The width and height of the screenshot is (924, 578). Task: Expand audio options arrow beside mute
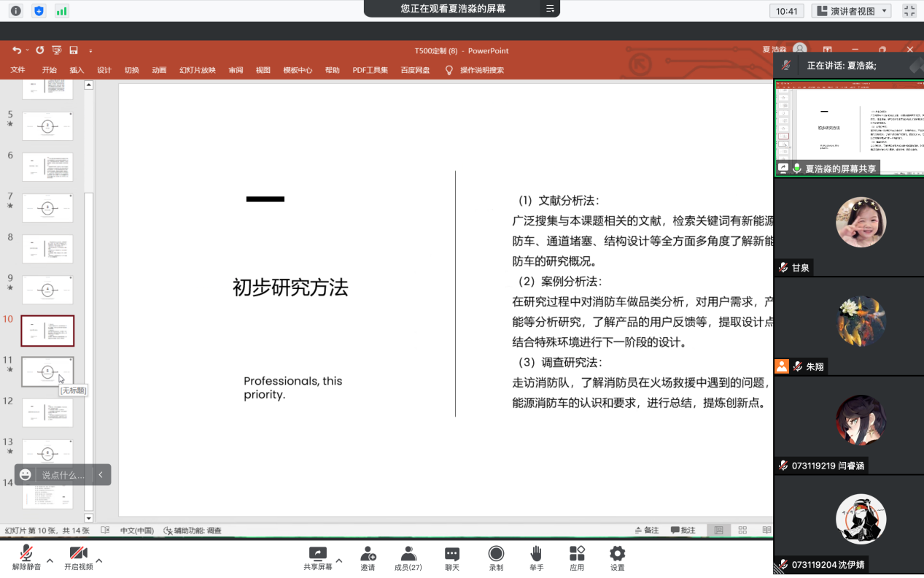click(50, 560)
